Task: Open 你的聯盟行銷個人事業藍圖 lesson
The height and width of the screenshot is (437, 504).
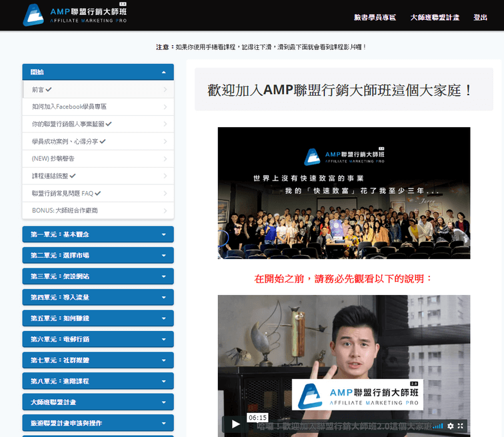Action: (98, 124)
